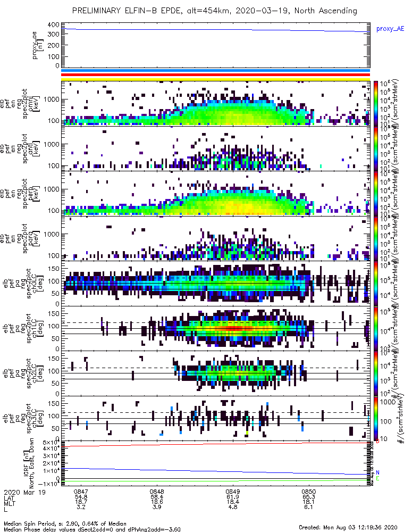Click the color bar beside the para spectrogram

375,238
